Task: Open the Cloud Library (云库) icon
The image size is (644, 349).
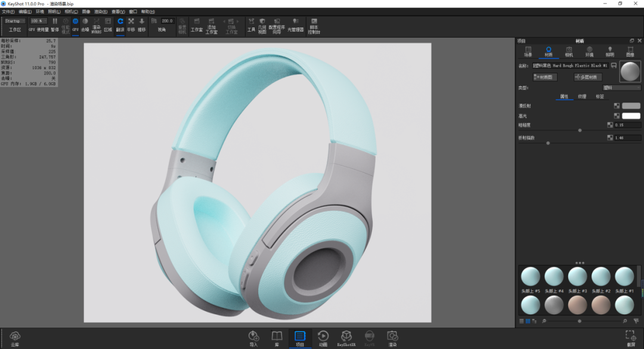Action: [x=15, y=339]
